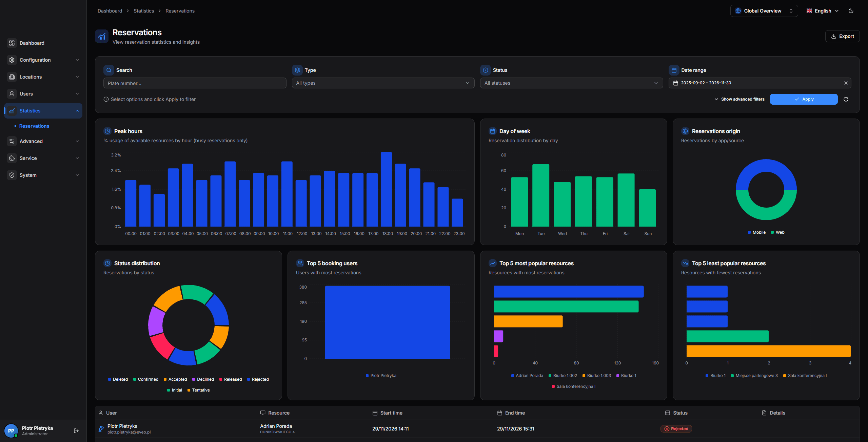Toggle the Confirmed status in the legend
Viewport: 868px width, 442px height.
[146, 379]
